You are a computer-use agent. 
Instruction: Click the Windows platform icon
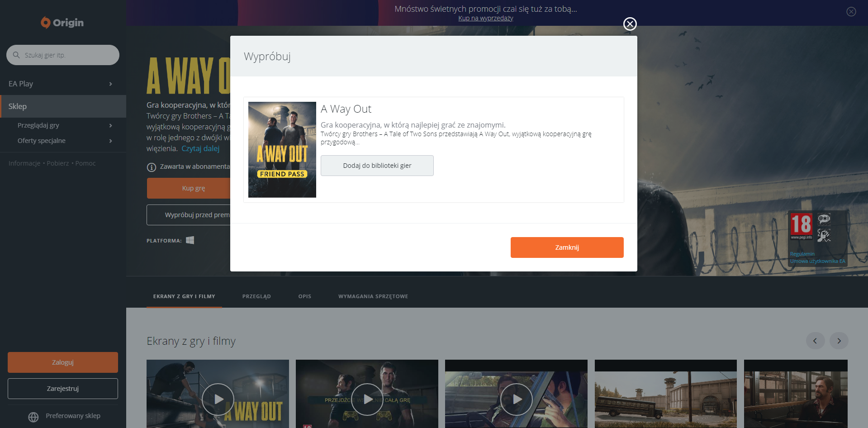click(190, 240)
